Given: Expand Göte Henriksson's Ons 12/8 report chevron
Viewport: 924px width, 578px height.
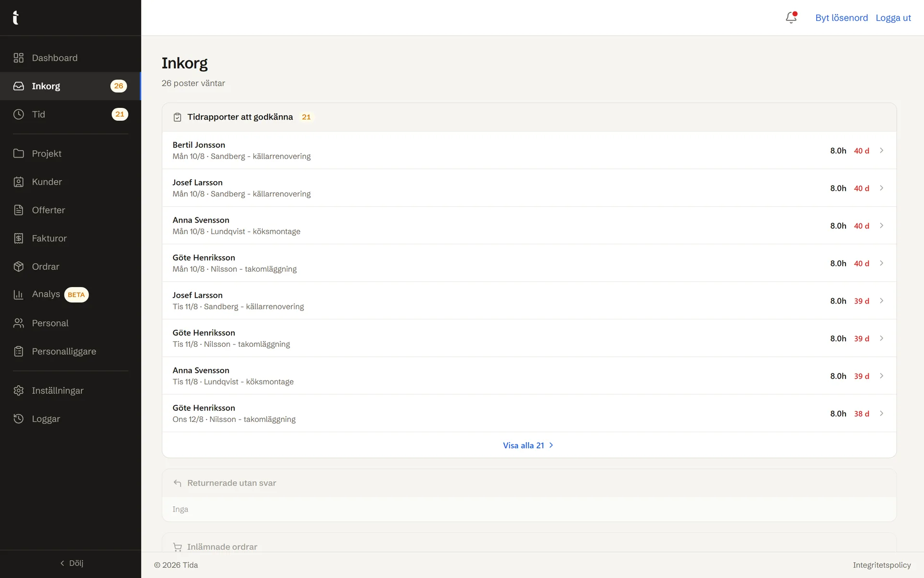Looking at the screenshot, I should click(882, 413).
